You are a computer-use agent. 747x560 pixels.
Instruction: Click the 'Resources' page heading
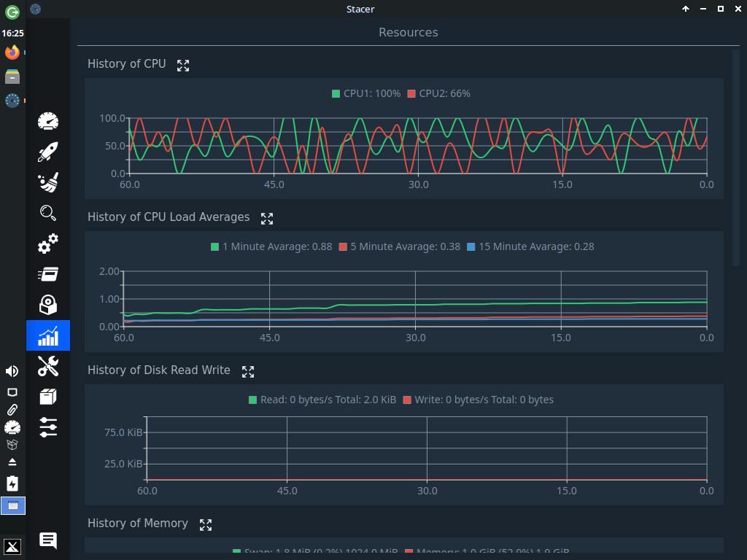point(409,32)
